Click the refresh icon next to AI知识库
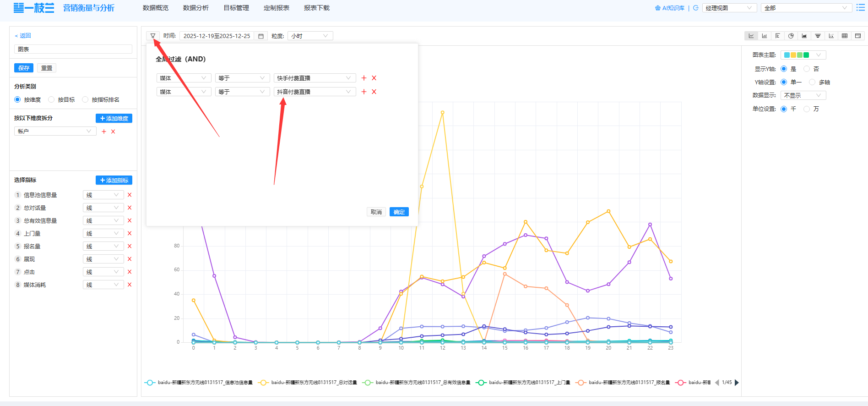This screenshot has height=406, width=868. (696, 8)
